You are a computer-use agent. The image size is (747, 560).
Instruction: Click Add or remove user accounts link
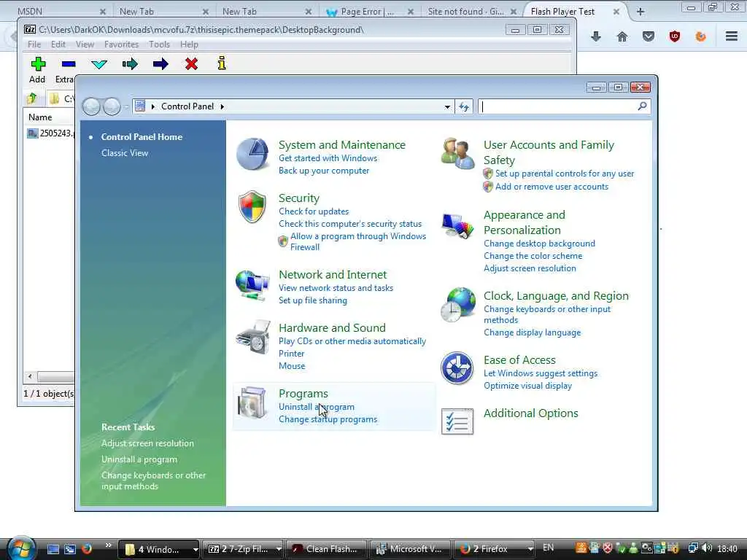[x=551, y=187]
